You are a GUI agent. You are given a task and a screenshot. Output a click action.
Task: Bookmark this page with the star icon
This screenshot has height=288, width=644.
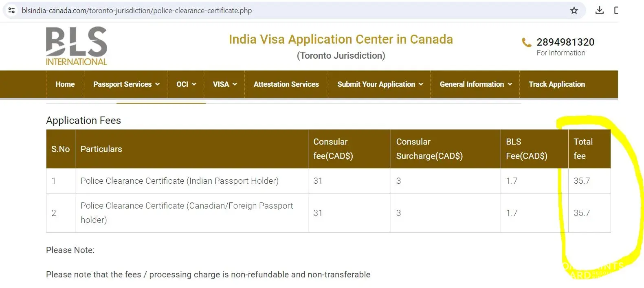click(x=574, y=11)
